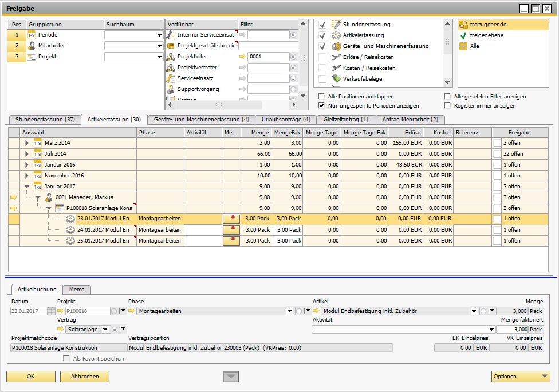Click the calendar icon beside Datum field

click(51, 311)
